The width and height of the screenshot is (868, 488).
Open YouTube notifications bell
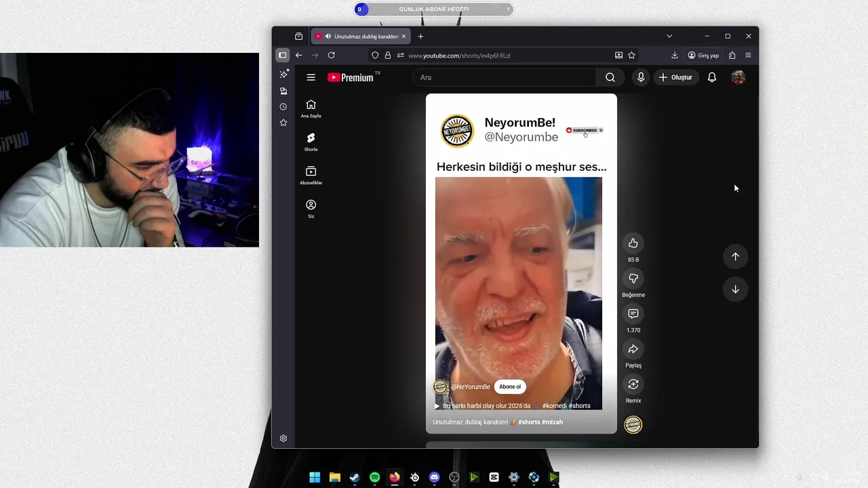click(711, 77)
